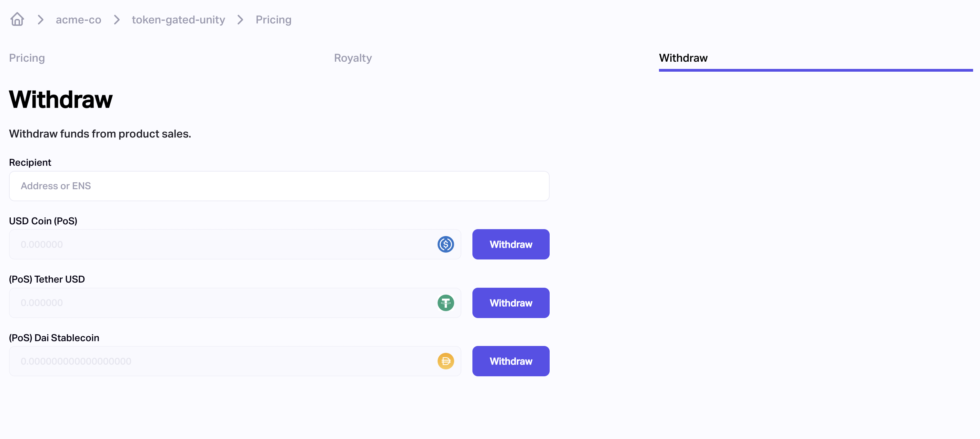Focus the USD Coin (PoS) amount field

pos(235,244)
